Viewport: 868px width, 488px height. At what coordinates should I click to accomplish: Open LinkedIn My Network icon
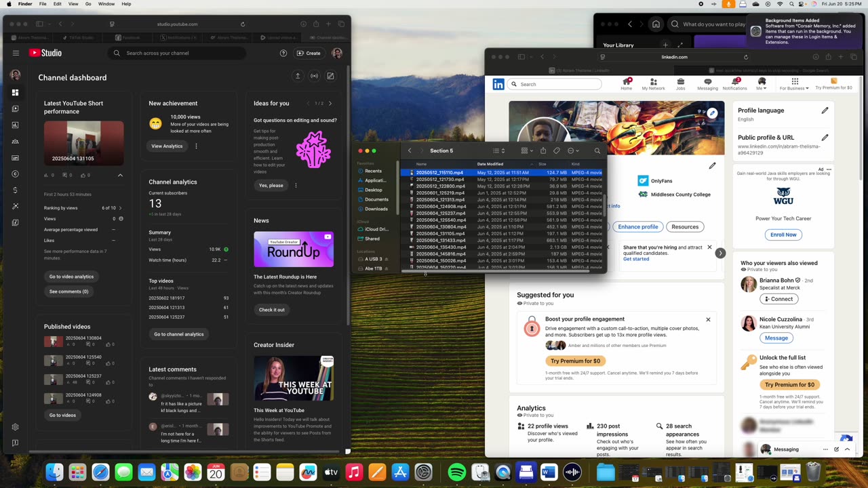coord(653,84)
